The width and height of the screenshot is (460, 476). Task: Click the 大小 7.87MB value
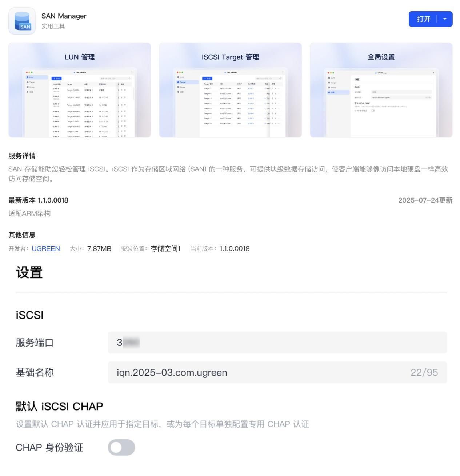(x=99, y=249)
